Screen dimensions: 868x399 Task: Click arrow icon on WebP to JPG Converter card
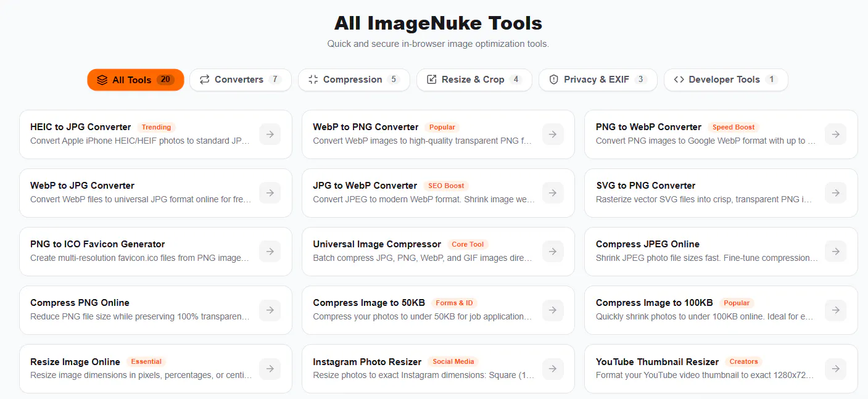click(x=270, y=193)
